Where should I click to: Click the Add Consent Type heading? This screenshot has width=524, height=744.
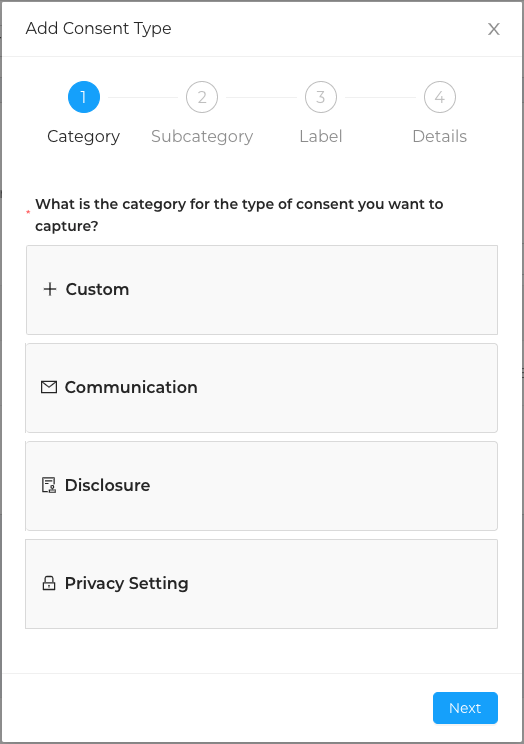click(x=99, y=28)
